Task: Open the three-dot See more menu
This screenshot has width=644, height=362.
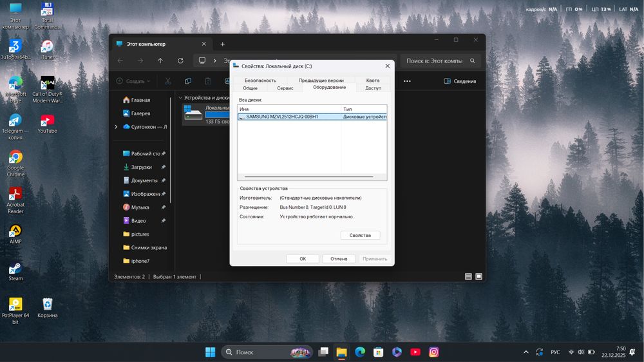Action: click(407, 81)
